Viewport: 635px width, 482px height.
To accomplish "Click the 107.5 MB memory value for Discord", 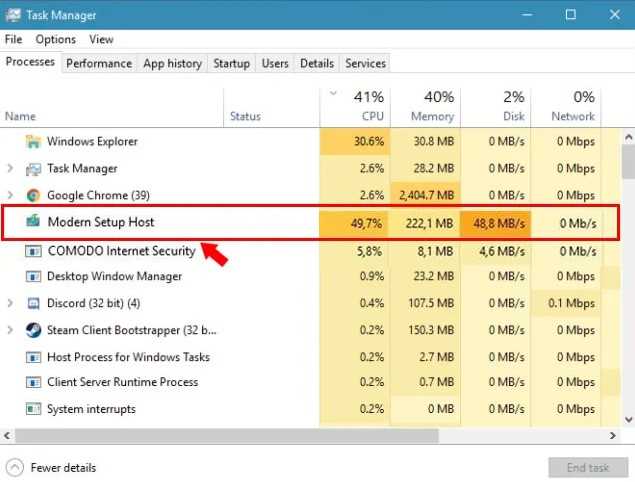I will (x=431, y=303).
